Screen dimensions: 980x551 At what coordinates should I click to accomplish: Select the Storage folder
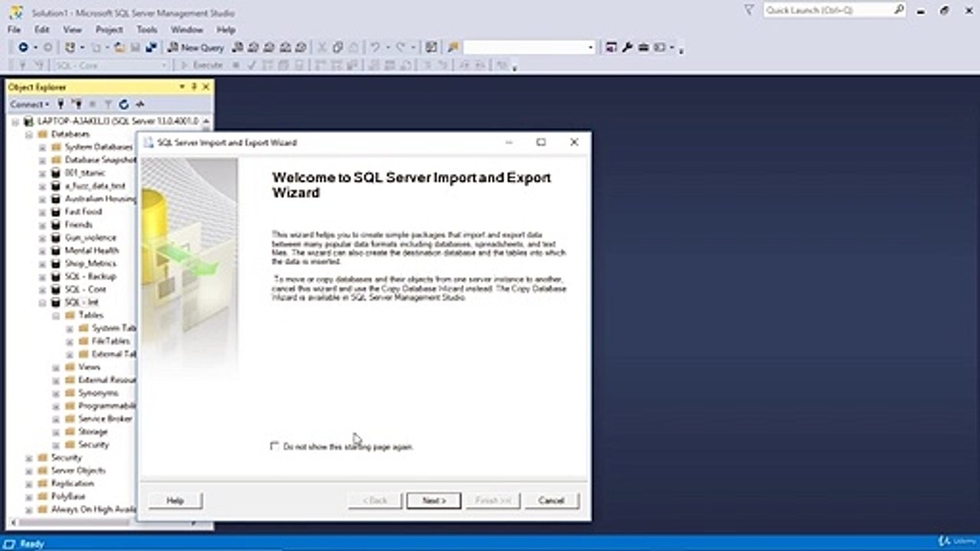tap(93, 432)
